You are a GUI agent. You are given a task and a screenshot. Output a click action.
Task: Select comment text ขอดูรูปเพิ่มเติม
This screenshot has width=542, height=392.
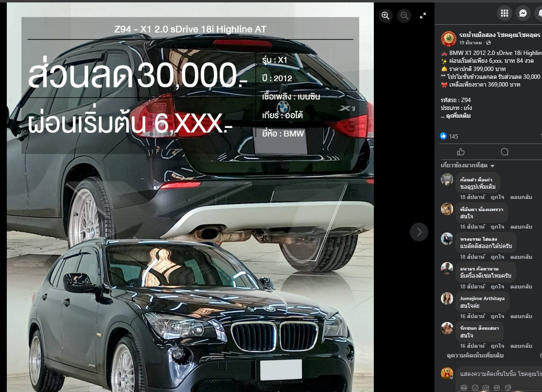[478, 187]
